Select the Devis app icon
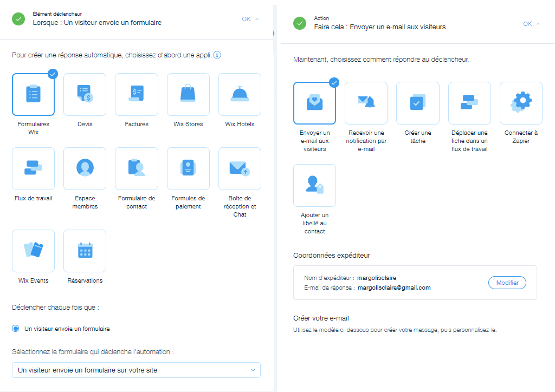This screenshot has height=392, width=555. tap(85, 95)
